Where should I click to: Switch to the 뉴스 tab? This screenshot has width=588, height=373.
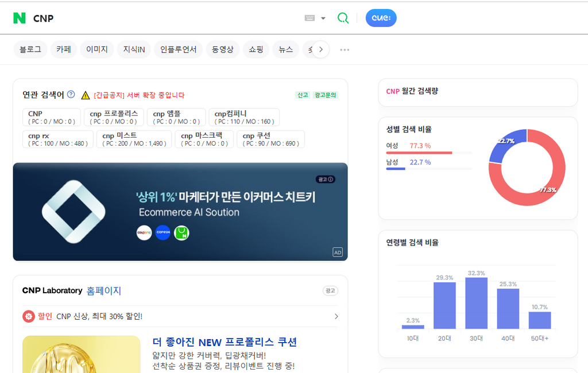[286, 49]
